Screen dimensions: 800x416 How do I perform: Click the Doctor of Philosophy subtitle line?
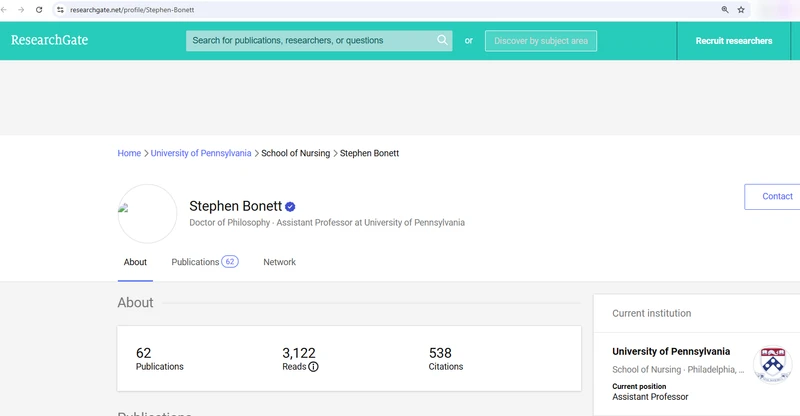pyautogui.click(x=327, y=223)
